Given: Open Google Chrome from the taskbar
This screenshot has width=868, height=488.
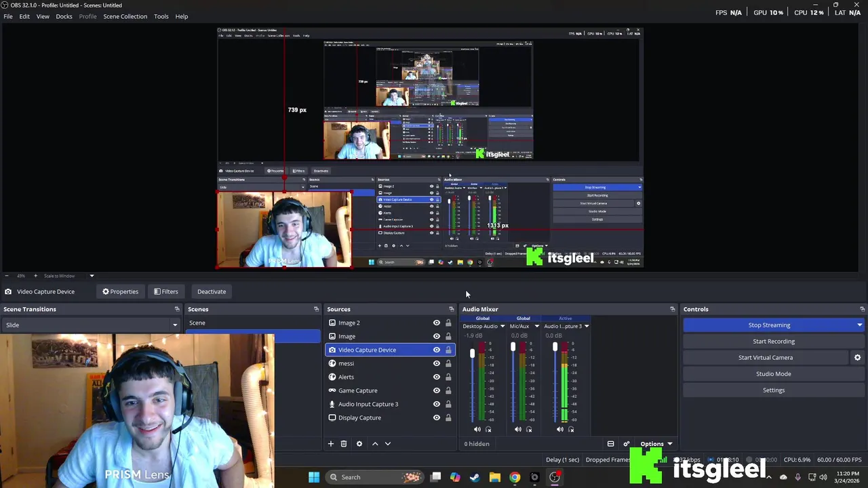Looking at the screenshot, I should [x=515, y=477].
